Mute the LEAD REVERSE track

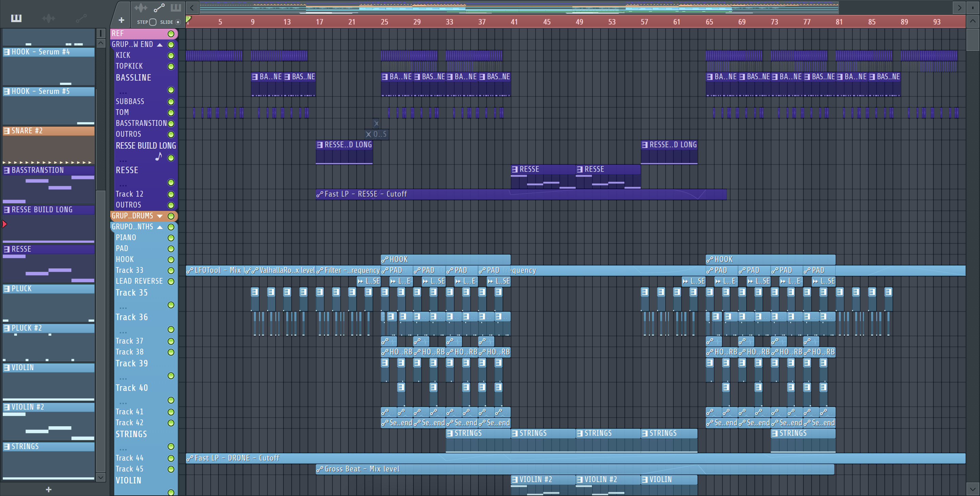coord(171,281)
